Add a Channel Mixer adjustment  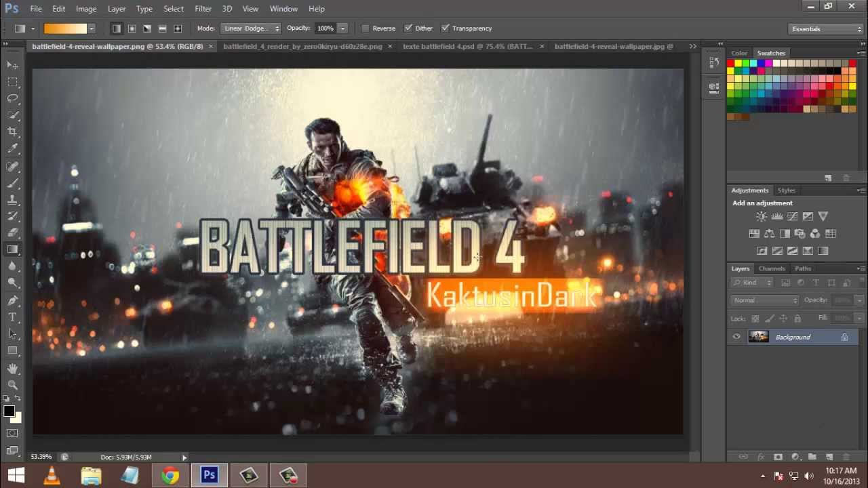pyautogui.click(x=815, y=234)
